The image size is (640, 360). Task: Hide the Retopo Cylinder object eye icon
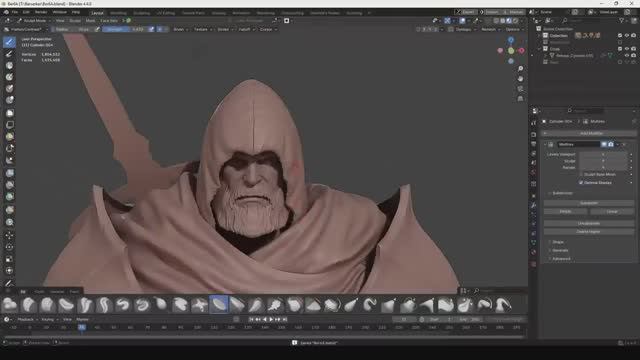pos(627,56)
